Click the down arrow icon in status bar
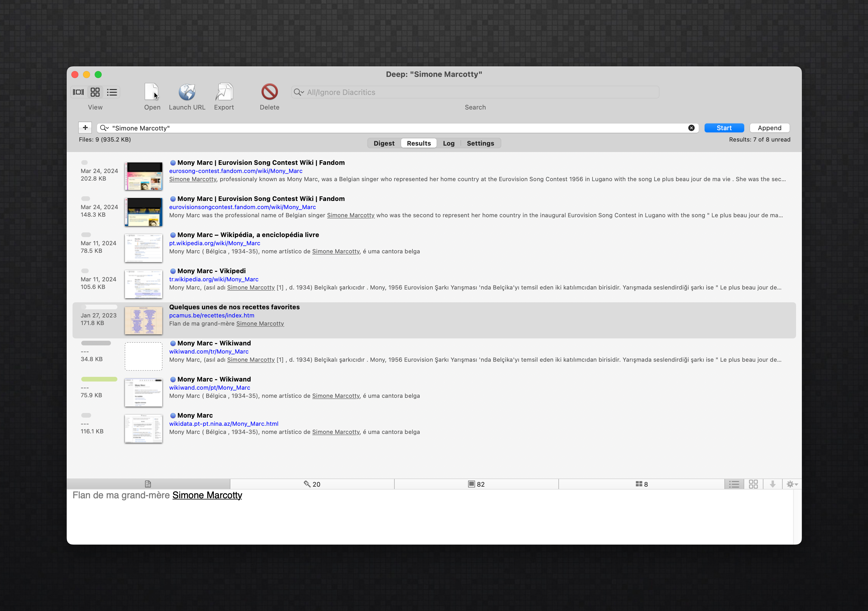 (x=773, y=484)
